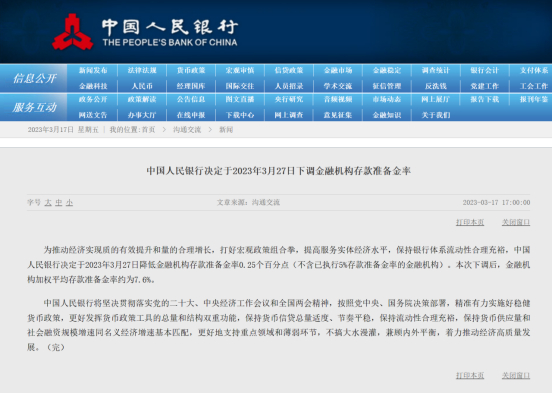553x394 pixels.
Task: Click the article title about 下调金融机构存款准备金率
Action: click(279, 171)
